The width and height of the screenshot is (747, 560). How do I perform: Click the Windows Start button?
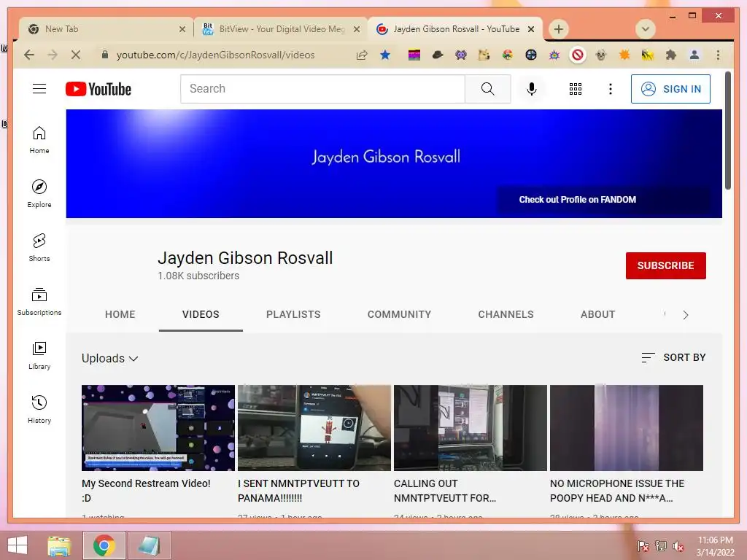(x=18, y=545)
